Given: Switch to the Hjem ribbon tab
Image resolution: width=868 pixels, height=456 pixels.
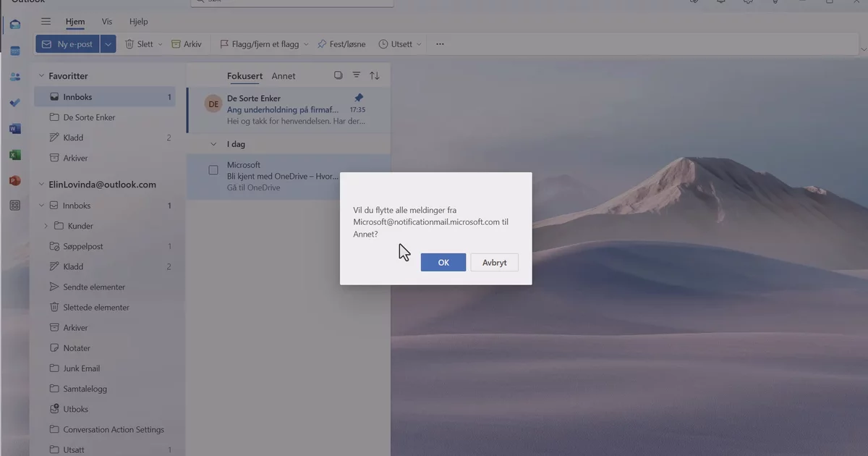Looking at the screenshot, I should click(x=75, y=22).
